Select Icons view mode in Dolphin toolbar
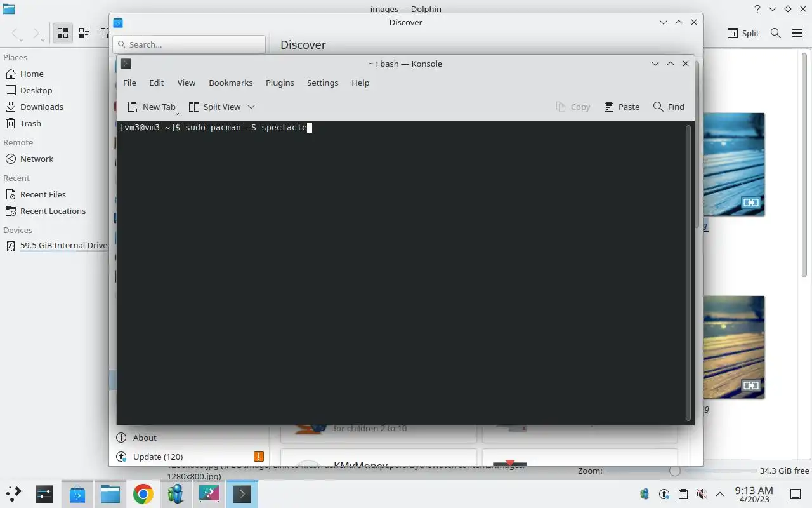The height and width of the screenshot is (508, 812). 62,33
